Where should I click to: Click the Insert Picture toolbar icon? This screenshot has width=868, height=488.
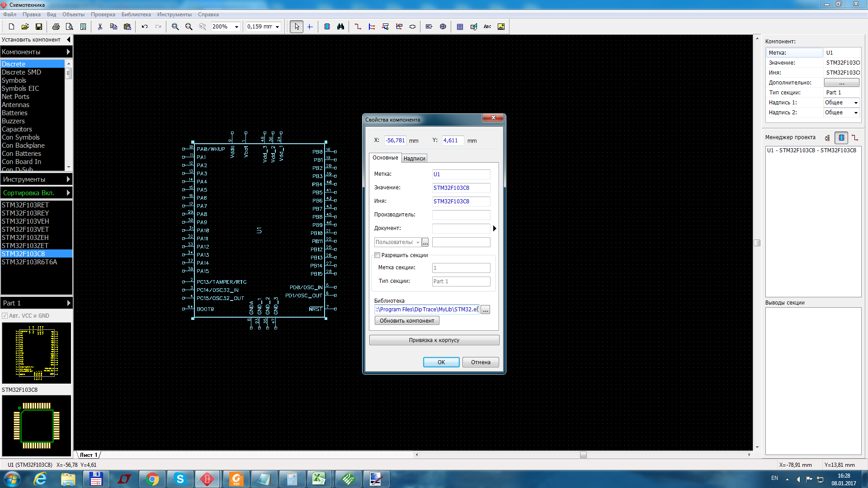[x=501, y=27]
